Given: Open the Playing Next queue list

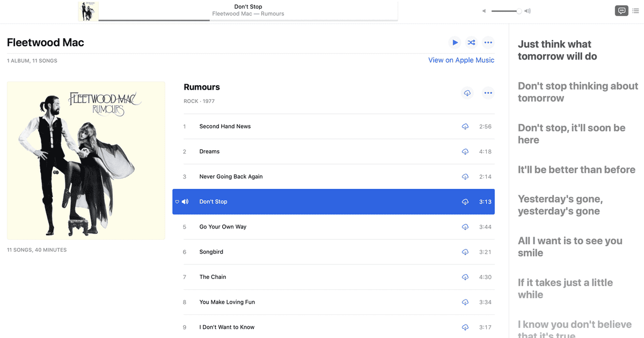Looking at the screenshot, I should (x=636, y=11).
